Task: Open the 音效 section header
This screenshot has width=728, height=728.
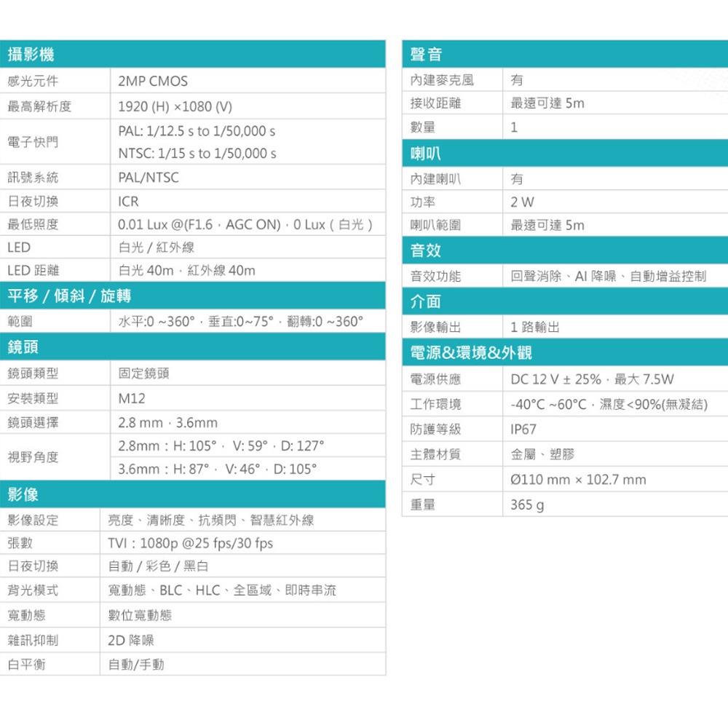Action: (x=422, y=251)
